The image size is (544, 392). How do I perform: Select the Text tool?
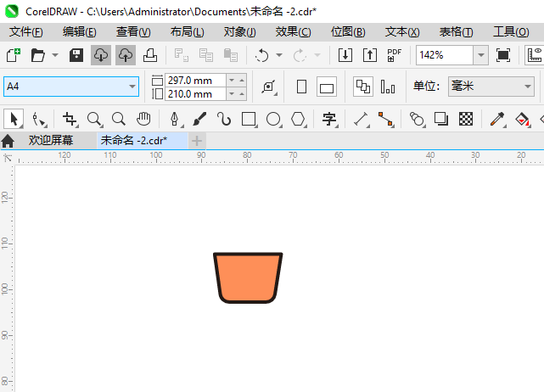click(329, 120)
